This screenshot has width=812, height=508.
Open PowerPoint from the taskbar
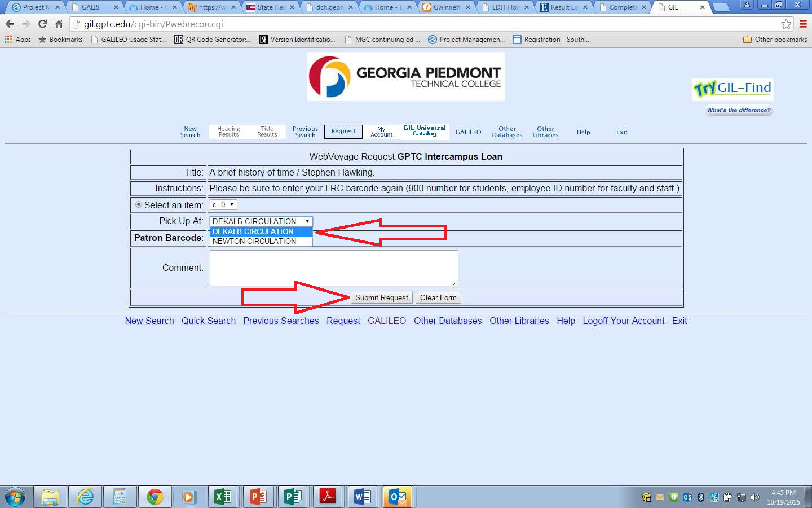(258, 497)
